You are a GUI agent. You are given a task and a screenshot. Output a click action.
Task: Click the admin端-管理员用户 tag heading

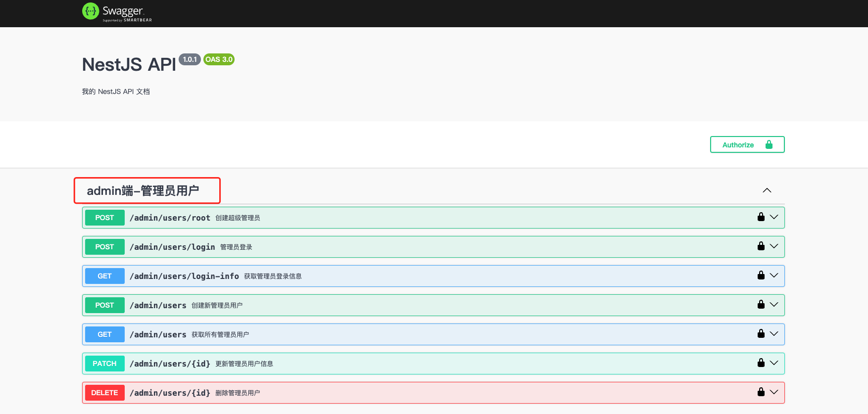tap(143, 191)
